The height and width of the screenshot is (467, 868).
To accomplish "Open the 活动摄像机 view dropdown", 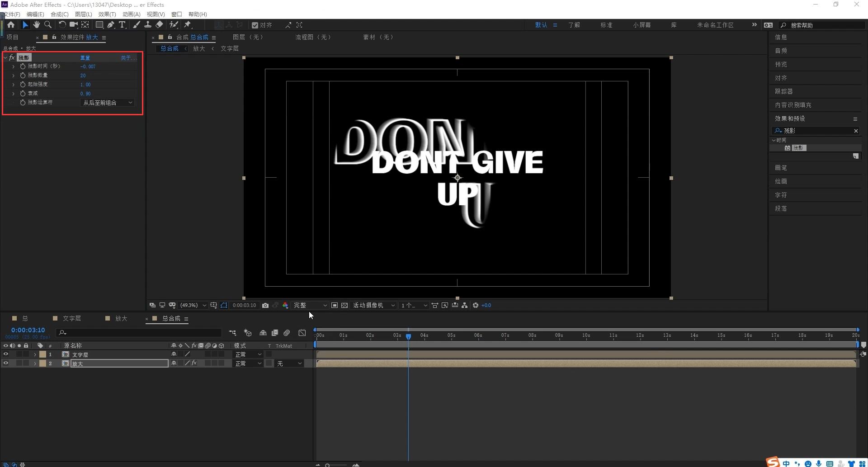I will (374, 306).
